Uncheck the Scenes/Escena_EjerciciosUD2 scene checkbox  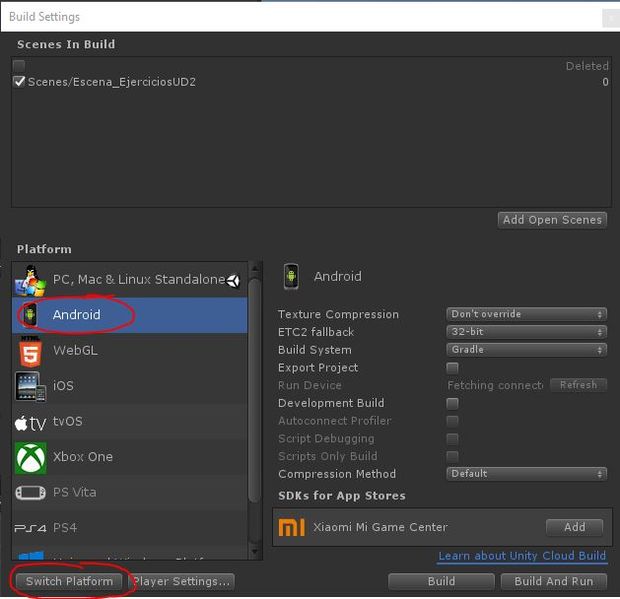coord(19,81)
